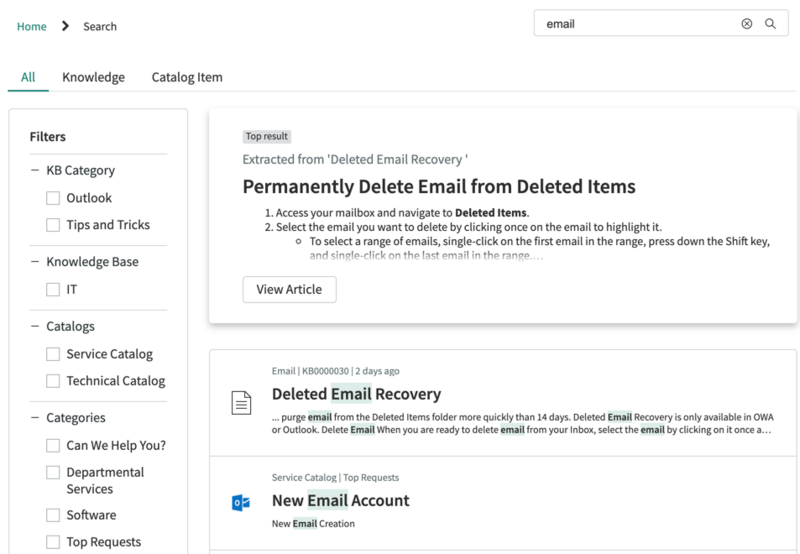Screen dimensions: 800x554
Task: Collapse the Knowledge Base filter section
Action: pos(35,262)
